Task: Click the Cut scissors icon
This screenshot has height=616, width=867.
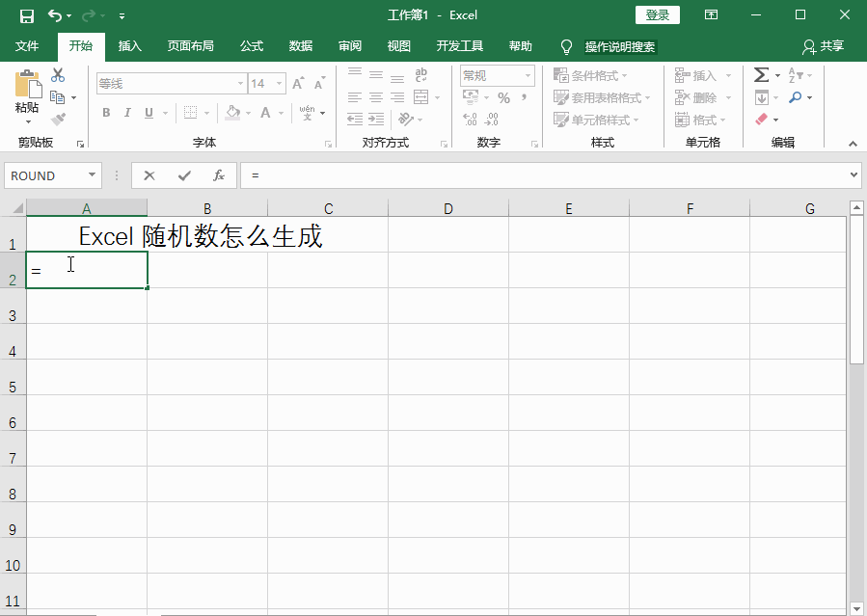Action: tap(58, 74)
